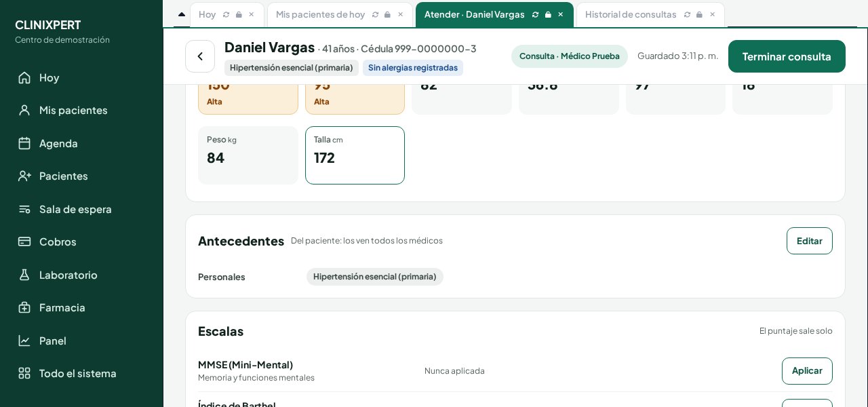Click the Hipertensión esencial chip under Personales
Screen dimensions: 868x407
[375, 277]
